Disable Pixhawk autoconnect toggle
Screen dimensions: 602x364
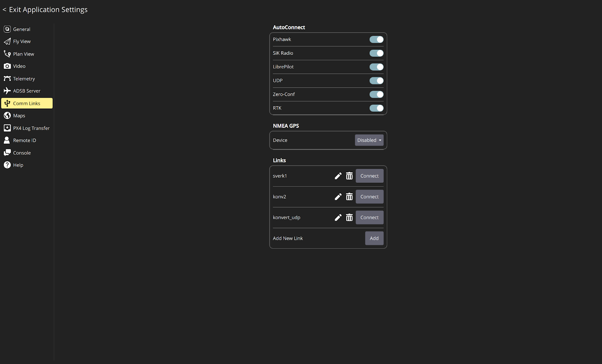tap(376, 39)
